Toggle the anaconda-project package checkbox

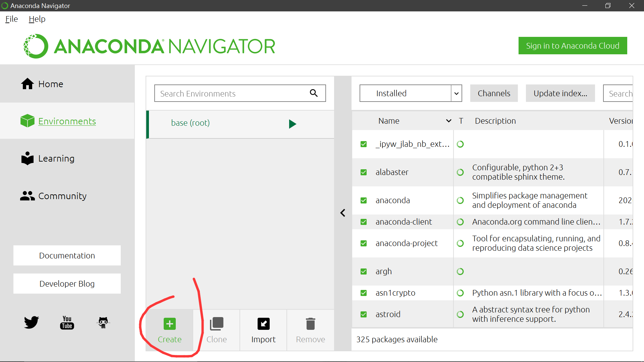[364, 243]
